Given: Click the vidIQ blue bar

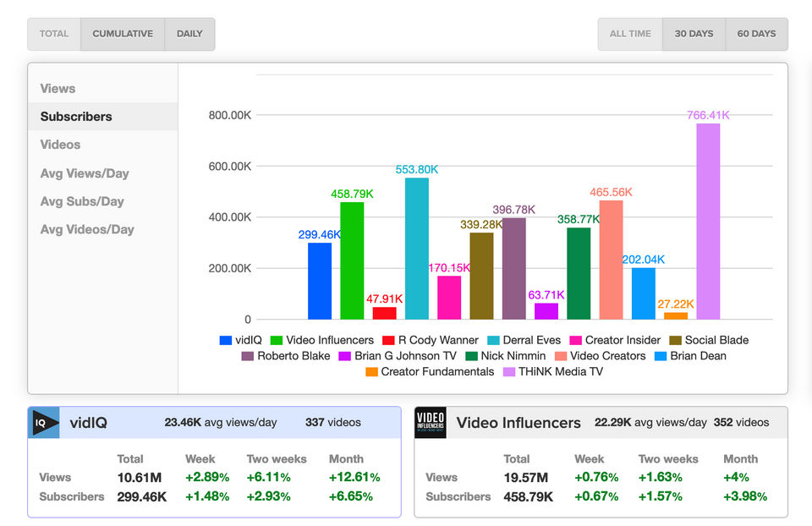Looking at the screenshot, I should coord(320,281).
